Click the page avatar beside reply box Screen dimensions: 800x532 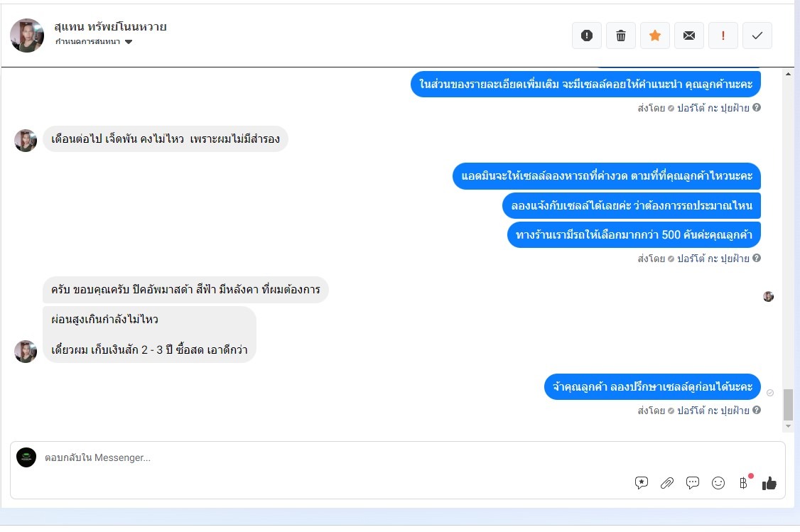click(26, 457)
